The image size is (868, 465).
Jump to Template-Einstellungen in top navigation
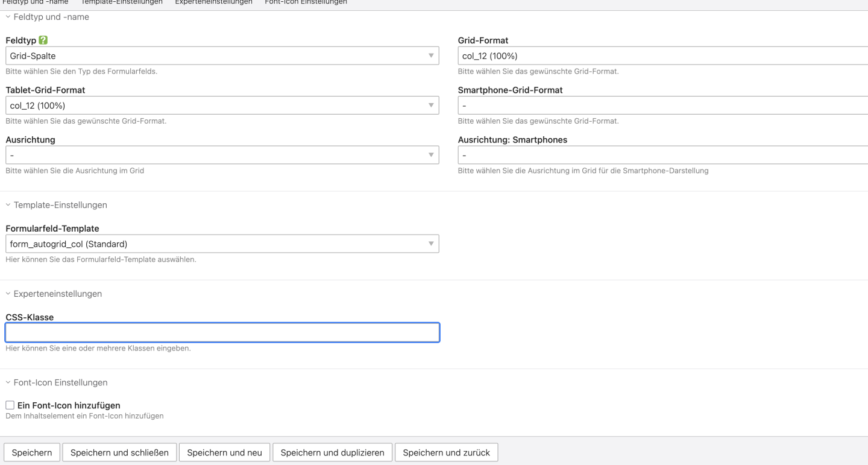point(122,2)
